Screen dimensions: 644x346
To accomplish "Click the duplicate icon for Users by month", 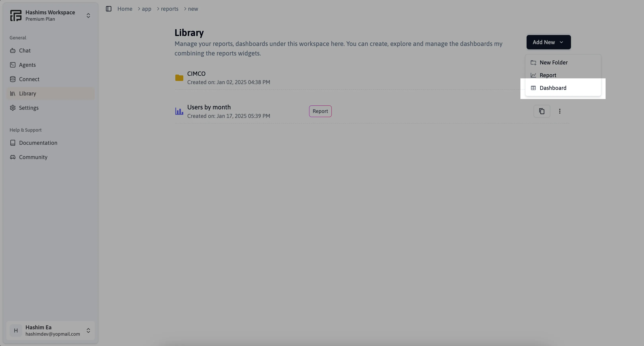I will [x=542, y=111].
